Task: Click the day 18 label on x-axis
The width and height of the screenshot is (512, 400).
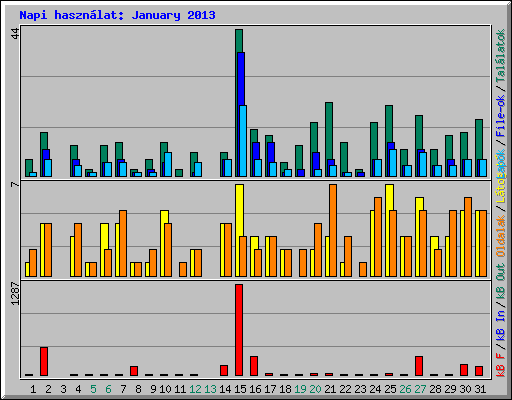Action: (x=285, y=389)
